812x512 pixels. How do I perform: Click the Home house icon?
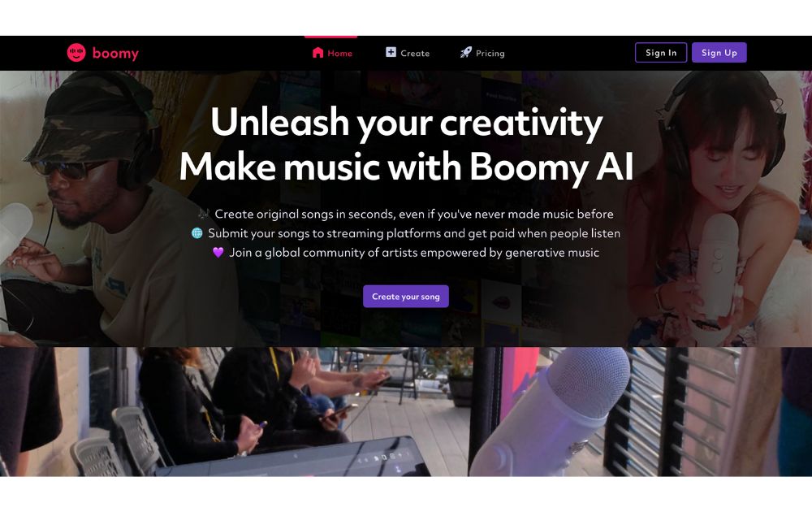click(x=318, y=52)
